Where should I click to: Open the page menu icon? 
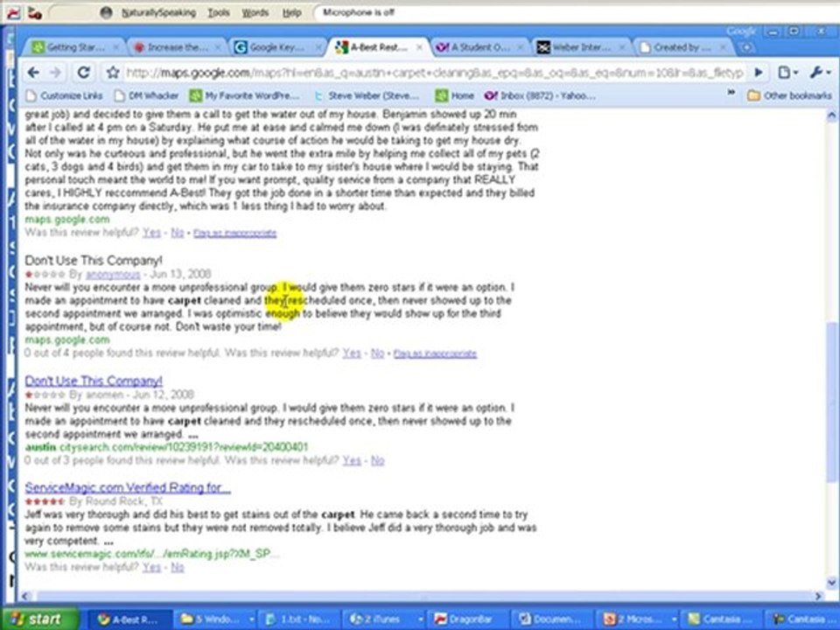click(x=787, y=73)
